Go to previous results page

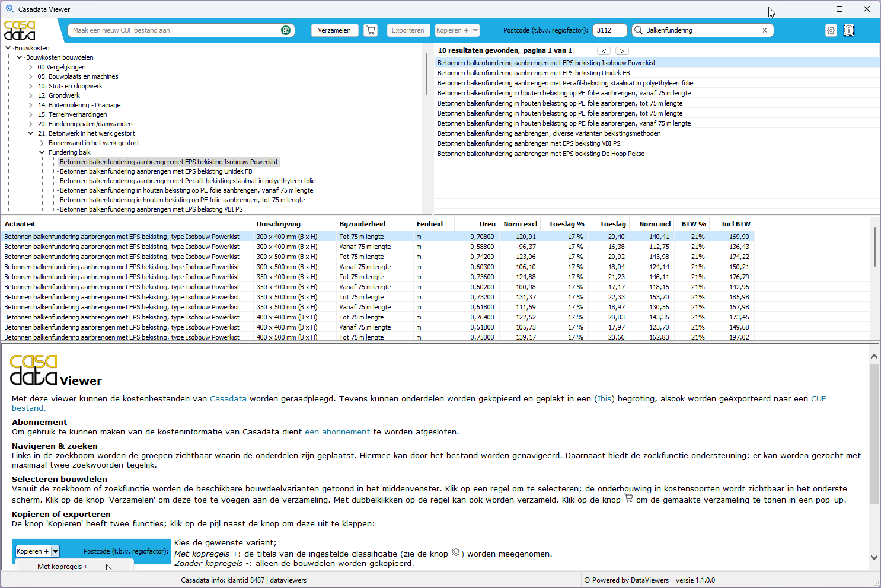(x=604, y=51)
